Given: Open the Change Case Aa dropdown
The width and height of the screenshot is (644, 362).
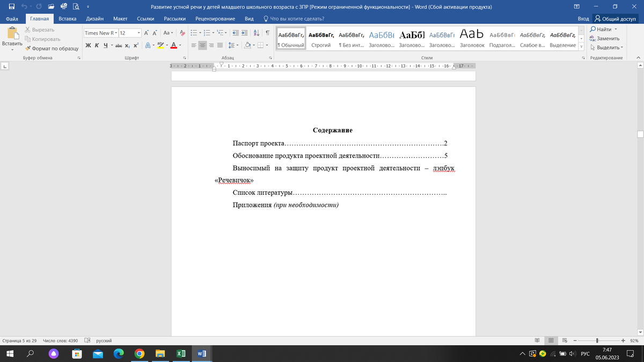Looking at the screenshot, I should [168, 33].
